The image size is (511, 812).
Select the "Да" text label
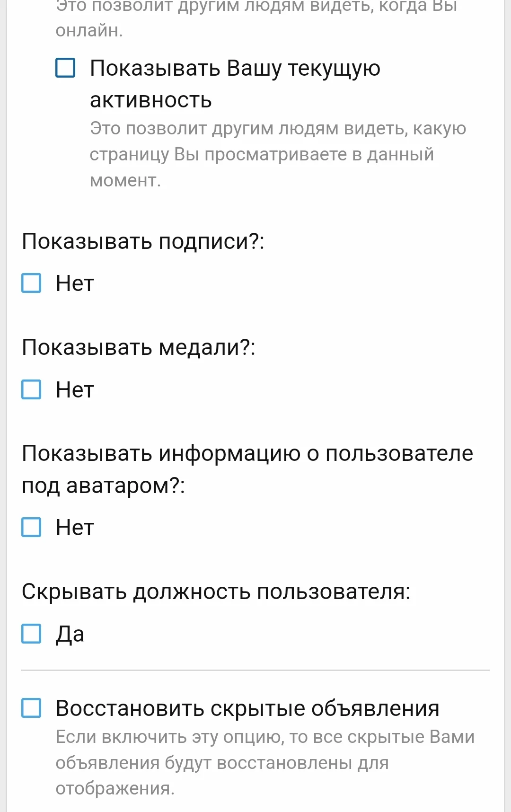(x=71, y=634)
